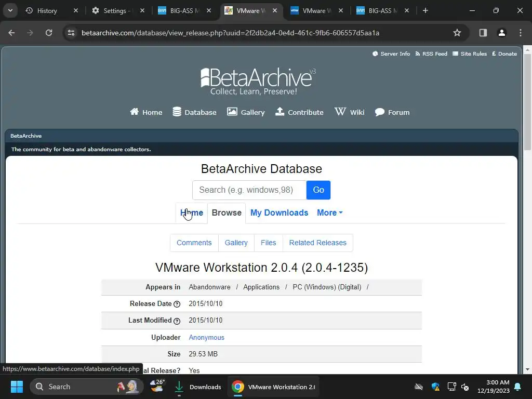Image resolution: width=532 pixels, height=399 pixels.
Task: Open the Donate link
Action: tap(504, 54)
